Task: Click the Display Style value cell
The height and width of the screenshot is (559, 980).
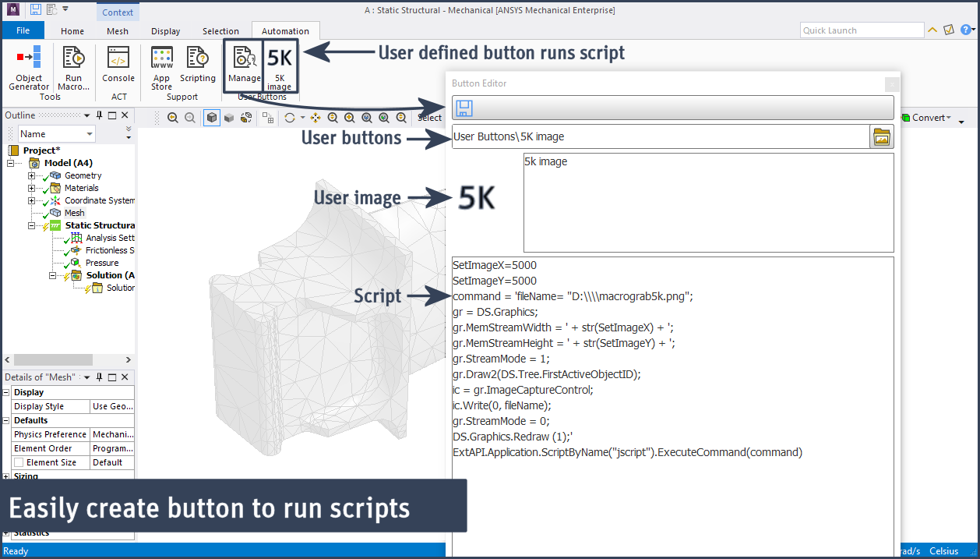Action: [112, 406]
